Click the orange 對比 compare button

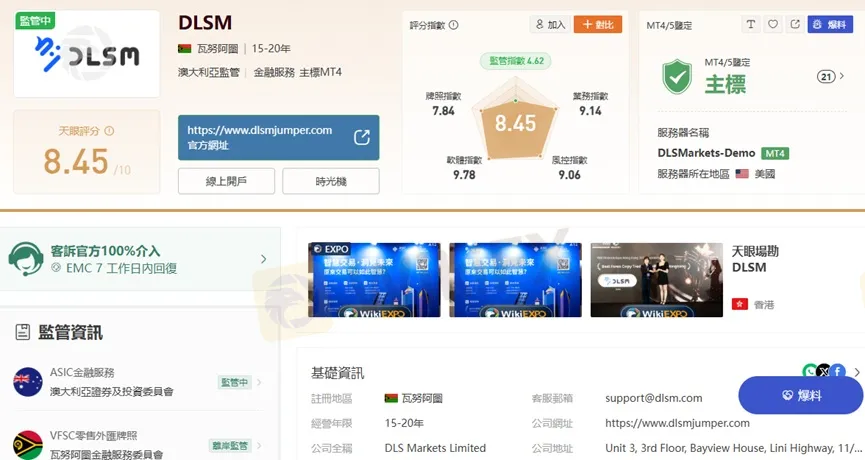tap(597, 24)
